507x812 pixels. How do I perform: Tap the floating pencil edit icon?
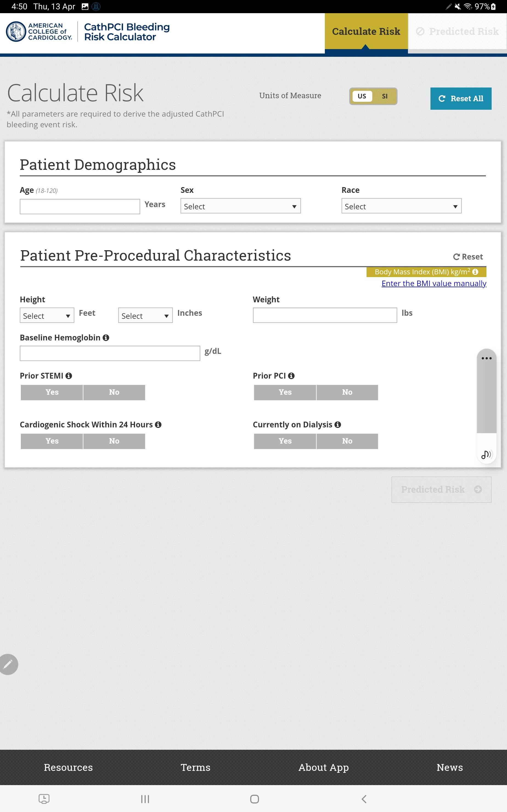[9, 664]
